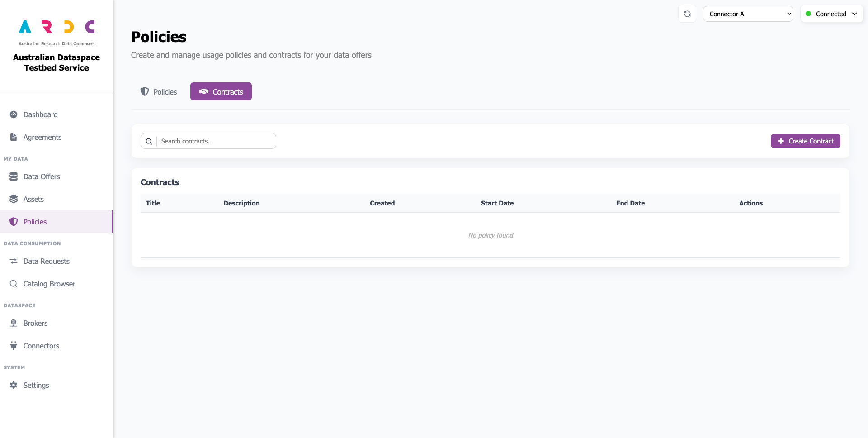Screen dimensions: 868x438
Task: Click the Assets layers icon
Action: [x=14, y=199]
